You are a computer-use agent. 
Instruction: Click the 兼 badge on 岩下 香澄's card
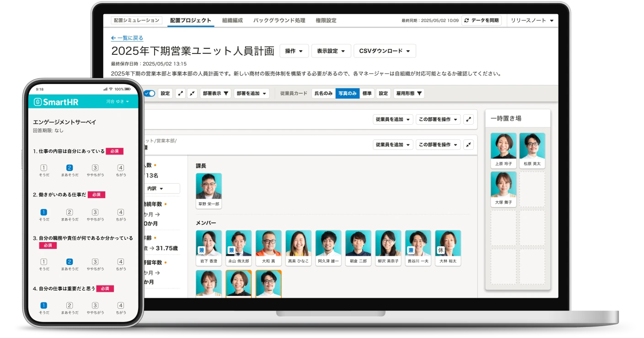(201, 250)
